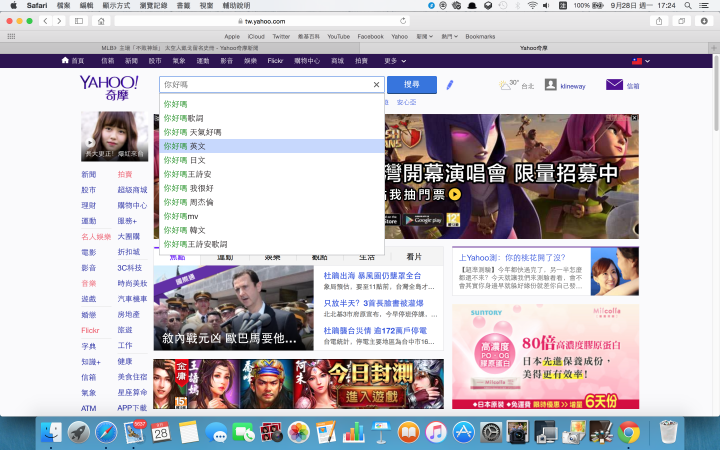Click the Google Play badge on banner
720x450 pixels.
coord(423,220)
